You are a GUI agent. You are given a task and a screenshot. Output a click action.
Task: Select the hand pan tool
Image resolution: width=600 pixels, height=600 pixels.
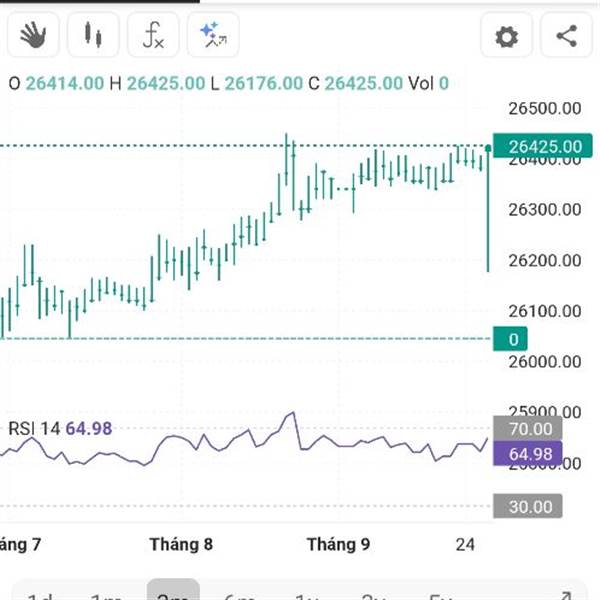click(34, 37)
